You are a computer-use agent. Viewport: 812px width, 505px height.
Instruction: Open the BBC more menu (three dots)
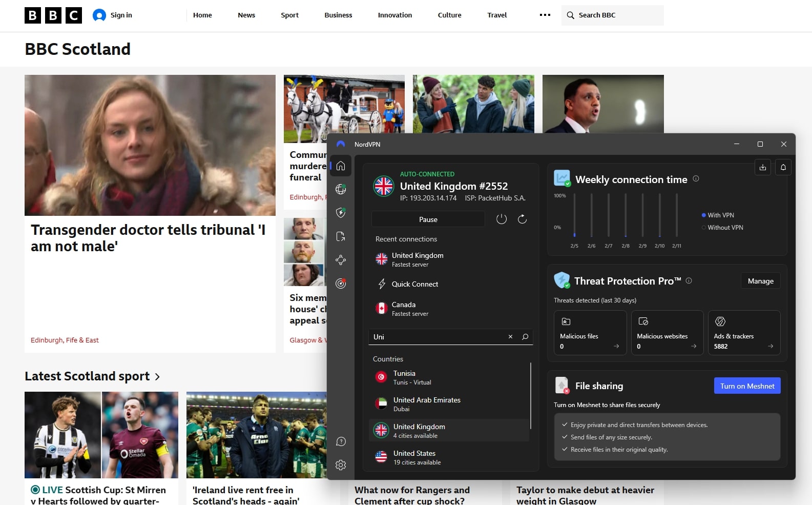[545, 15]
